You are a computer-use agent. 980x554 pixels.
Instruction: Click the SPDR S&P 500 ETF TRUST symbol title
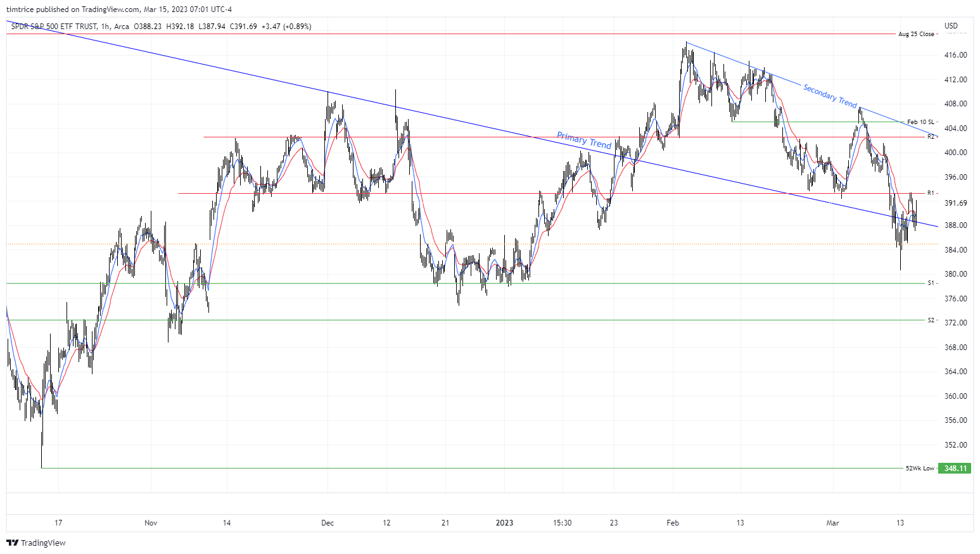(x=54, y=27)
